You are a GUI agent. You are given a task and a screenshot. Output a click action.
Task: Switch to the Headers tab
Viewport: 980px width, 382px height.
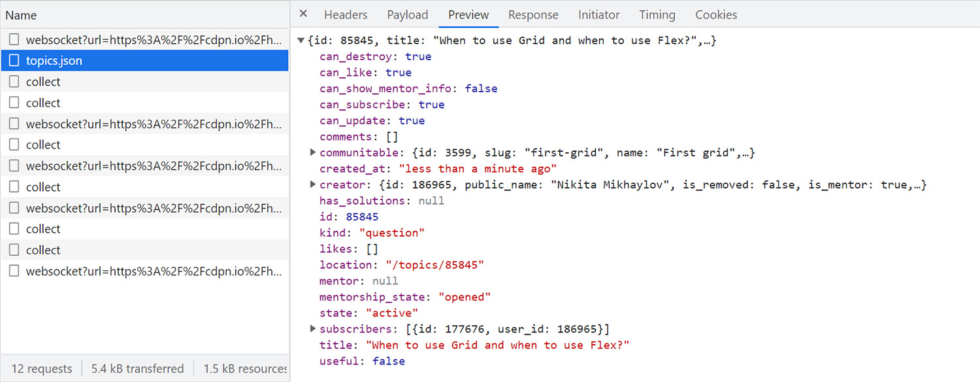pos(345,14)
